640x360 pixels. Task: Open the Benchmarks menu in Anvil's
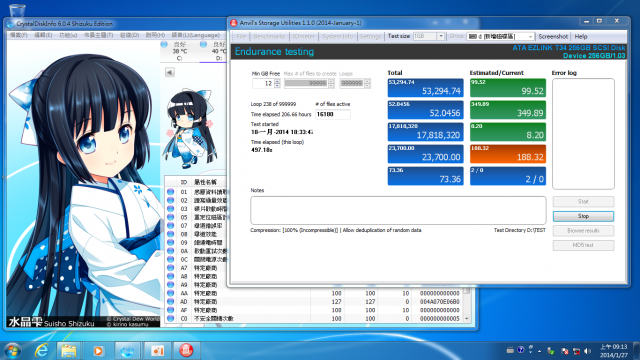click(x=269, y=36)
